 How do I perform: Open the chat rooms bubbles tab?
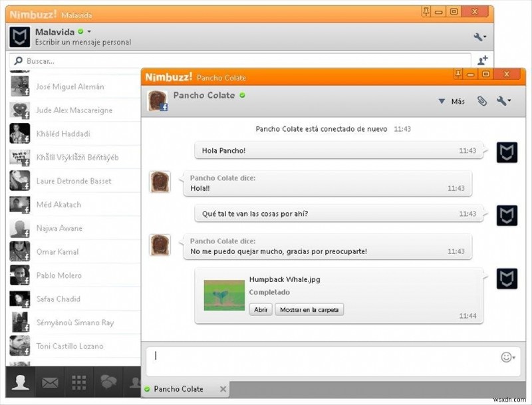[108, 382]
